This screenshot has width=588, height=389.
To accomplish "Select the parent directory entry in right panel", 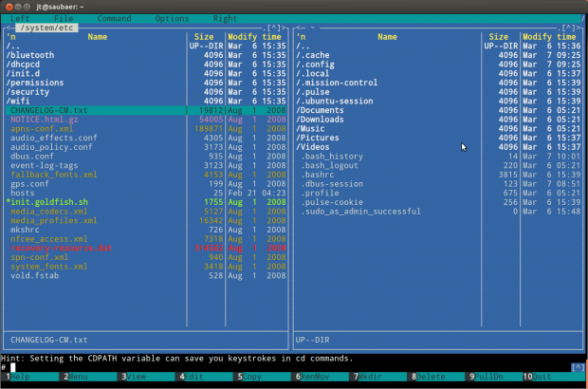I will [x=303, y=46].
